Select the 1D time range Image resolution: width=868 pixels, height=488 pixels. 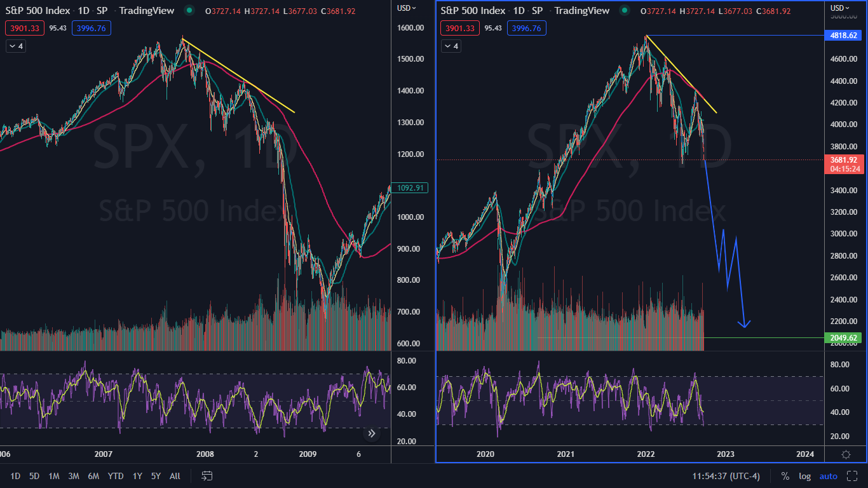pyautogui.click(x=15, y=476)
